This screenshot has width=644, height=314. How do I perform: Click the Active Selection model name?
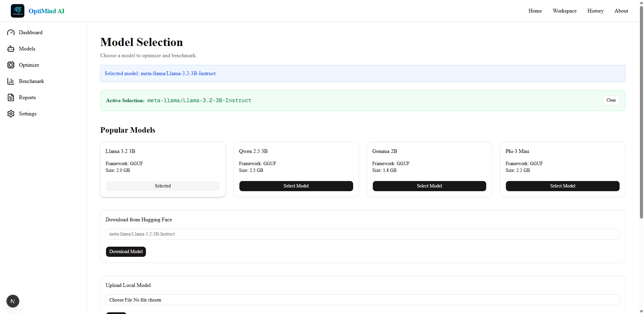[199, 100]
